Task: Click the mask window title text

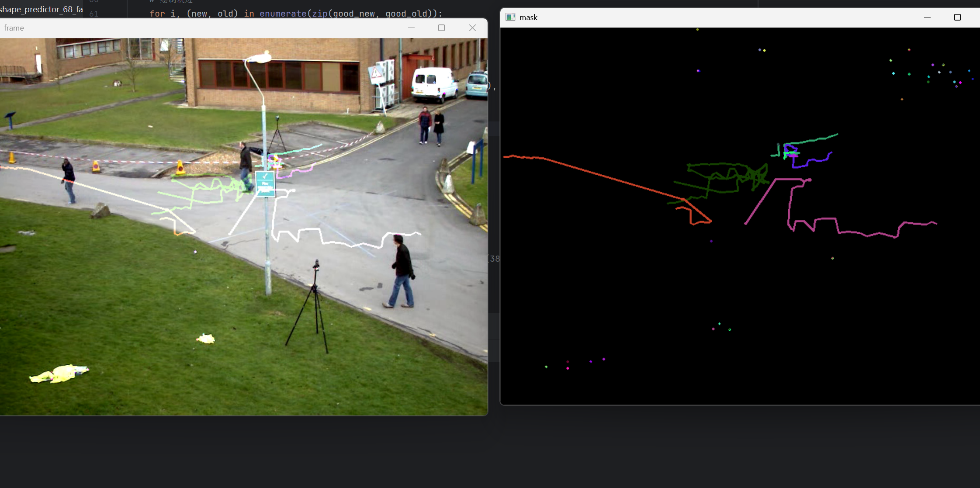Action: pos(528,17)
